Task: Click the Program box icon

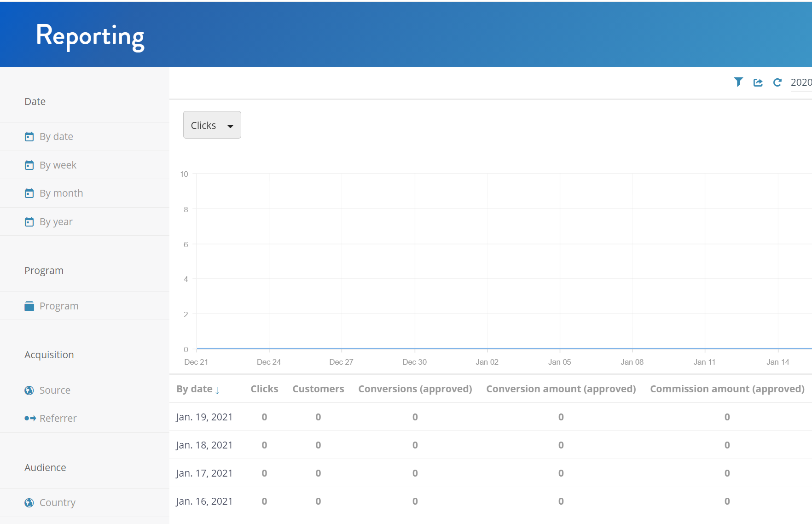Action: (x=29, y=306)
